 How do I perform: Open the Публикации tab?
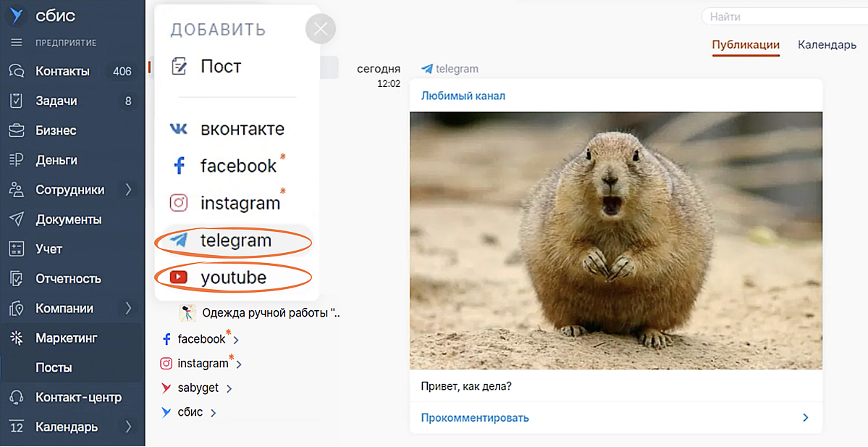coord(746,45)
